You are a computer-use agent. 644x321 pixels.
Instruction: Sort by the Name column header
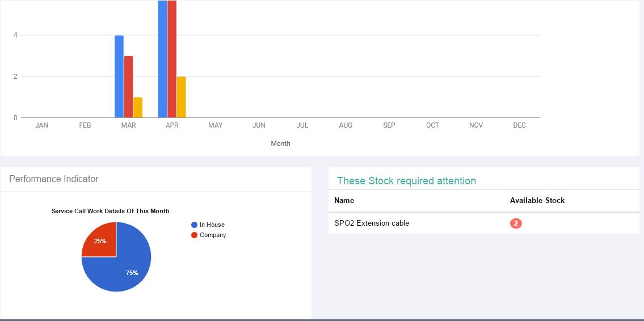point(344,201)
